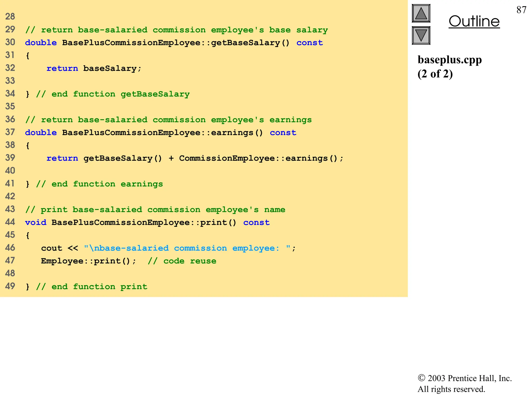The width and height of the screenshot is (532, 399).
Task: Click the slide number 87
Action: point(521,10)
